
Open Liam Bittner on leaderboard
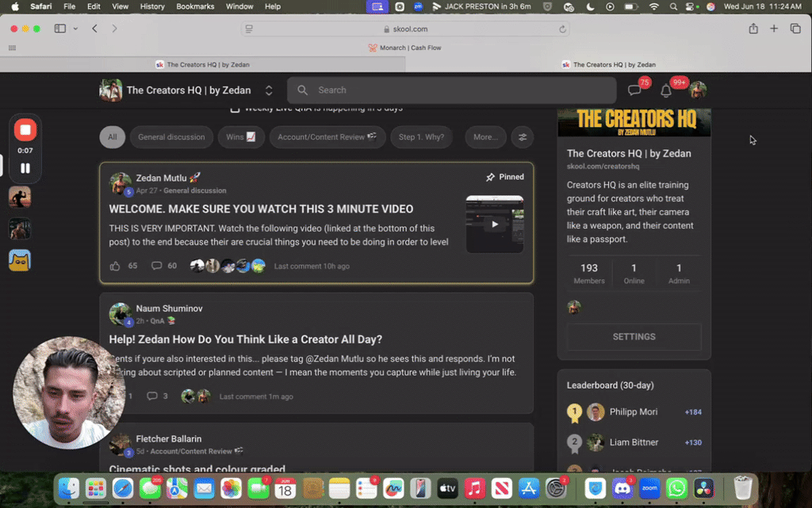click(x=634, y=443)
